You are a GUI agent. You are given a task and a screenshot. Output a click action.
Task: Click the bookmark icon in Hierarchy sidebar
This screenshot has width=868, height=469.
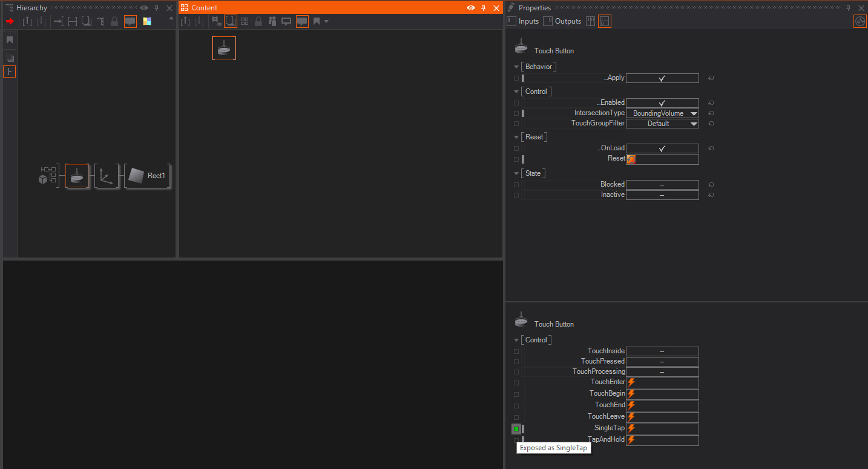(10, 40)
